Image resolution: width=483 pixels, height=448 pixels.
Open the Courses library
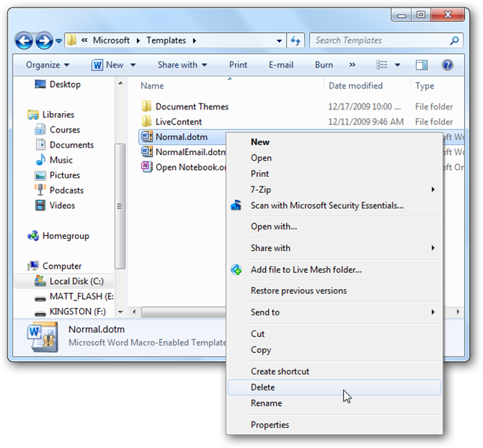(58, 130)
